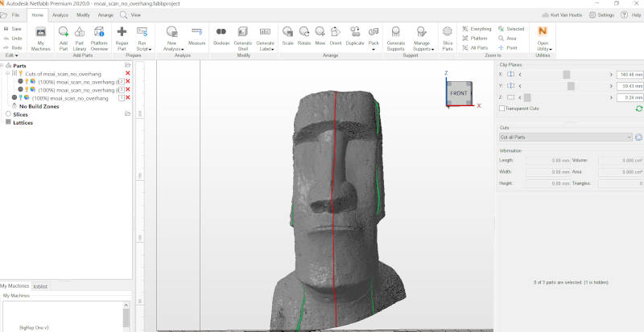Click the Y clip plane value field
This screenshot has height=332, width=644.
coord(630,86)
